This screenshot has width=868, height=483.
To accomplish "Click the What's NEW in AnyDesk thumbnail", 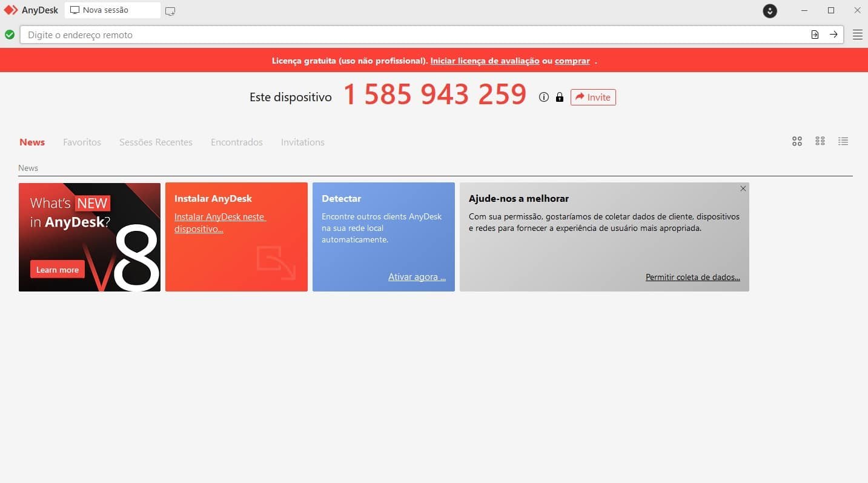I will (90, 237).
